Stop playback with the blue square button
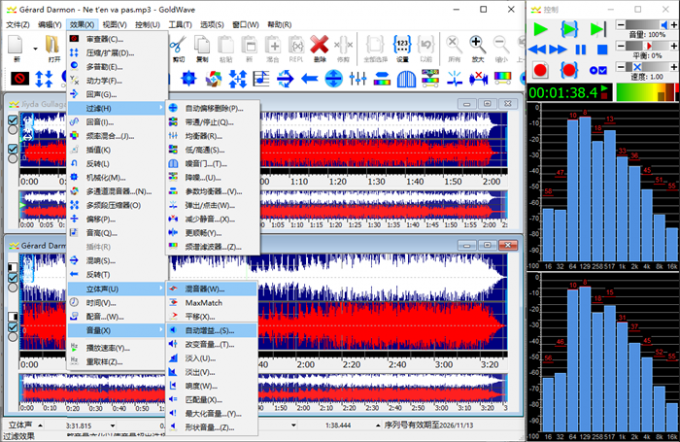This screenshot has width=680, height=442. pyautogui.click(x=602, y=49)
